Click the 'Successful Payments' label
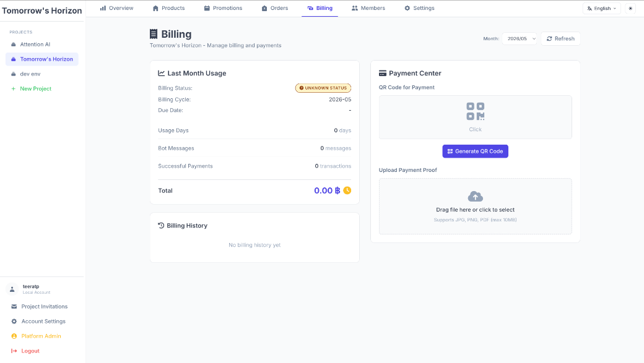The width and height of the screenshot is (644, 363). 185,166
